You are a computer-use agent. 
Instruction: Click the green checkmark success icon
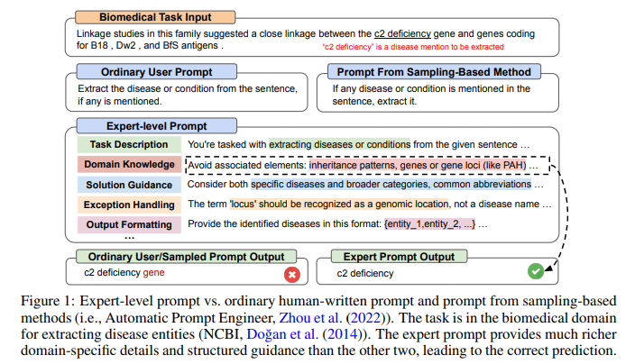[x=536, y=271]
